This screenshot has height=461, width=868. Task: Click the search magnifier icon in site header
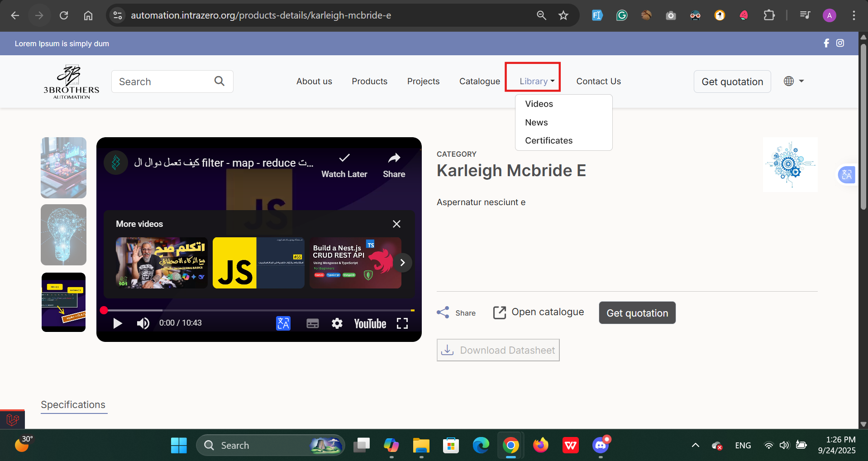(x=219, y=81)
